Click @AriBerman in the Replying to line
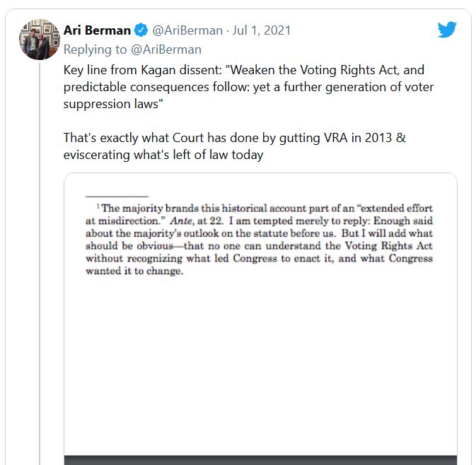Image resolution: width=476 pixels, height=465 pixels. pyautogui.click(x=166, y=49)
